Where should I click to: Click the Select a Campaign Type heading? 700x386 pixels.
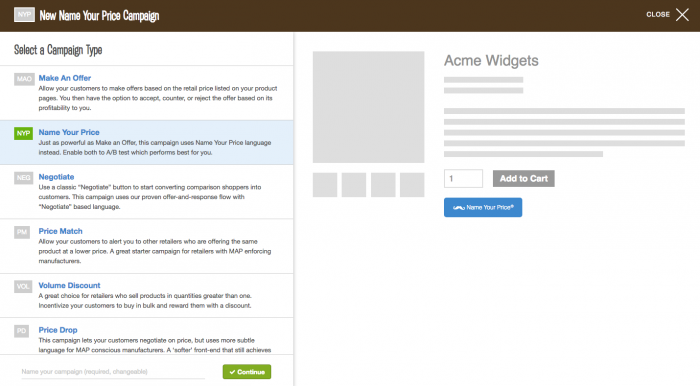[58, 50]
